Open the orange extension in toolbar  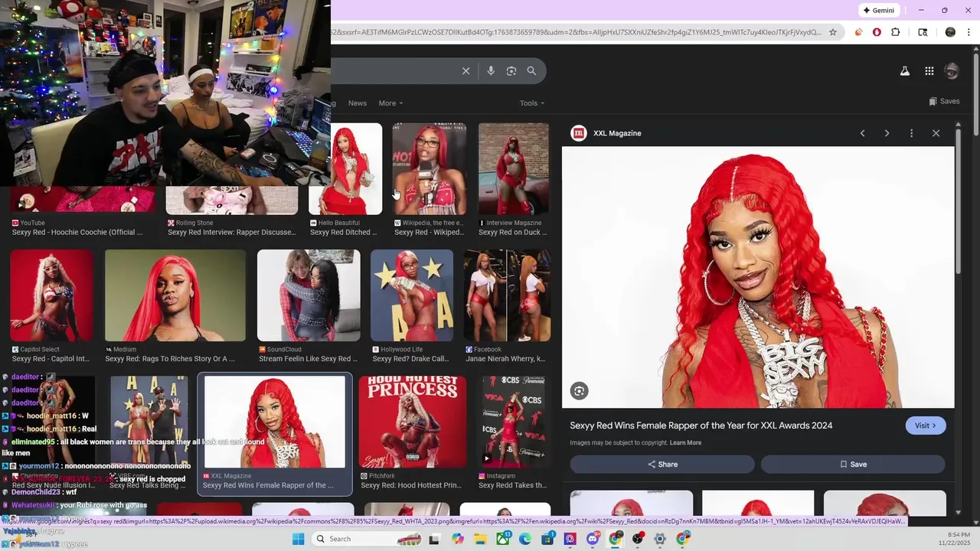pos(858,32)
